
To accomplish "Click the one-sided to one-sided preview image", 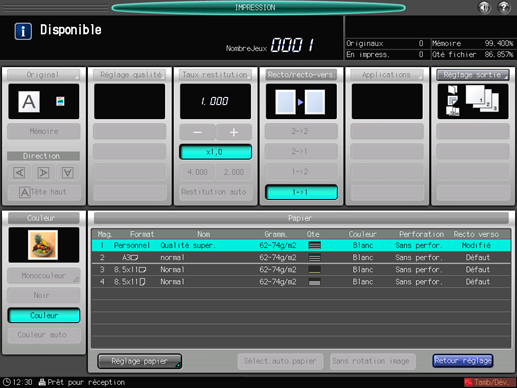I will (301, 102).
